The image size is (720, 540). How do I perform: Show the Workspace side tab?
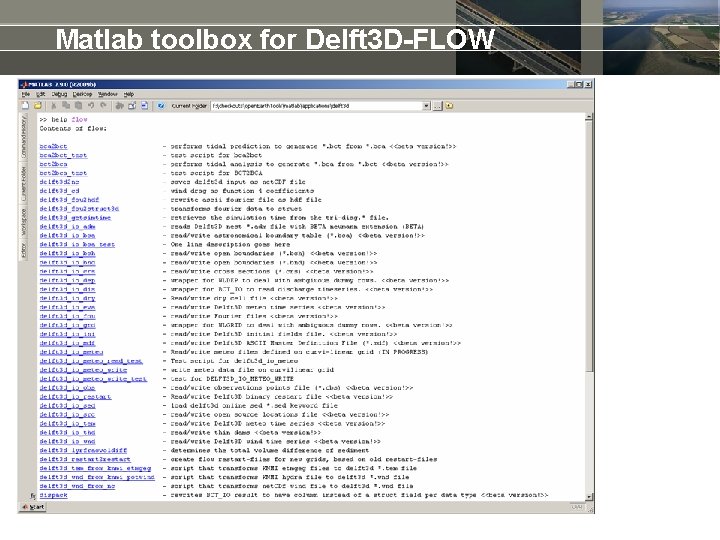click(x=24, y=222)
